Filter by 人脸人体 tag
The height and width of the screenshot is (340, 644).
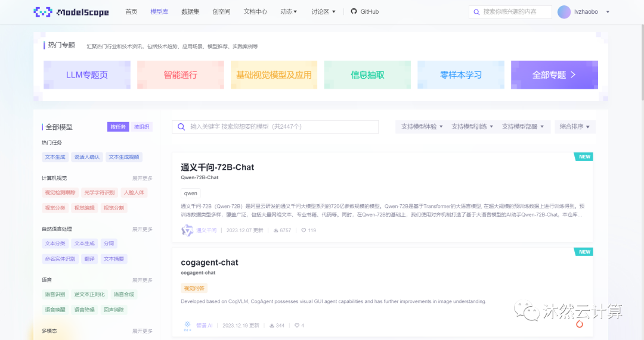coord(134,193)
